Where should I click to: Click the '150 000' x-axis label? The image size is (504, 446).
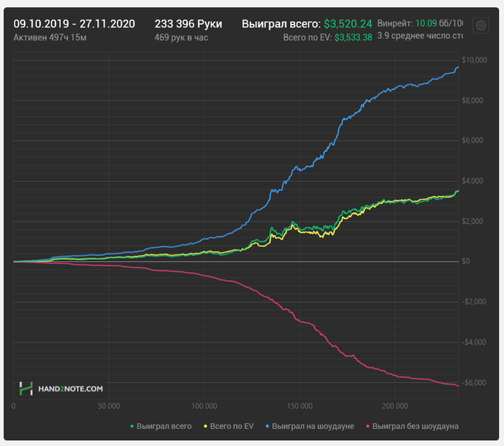coord(300,406)
